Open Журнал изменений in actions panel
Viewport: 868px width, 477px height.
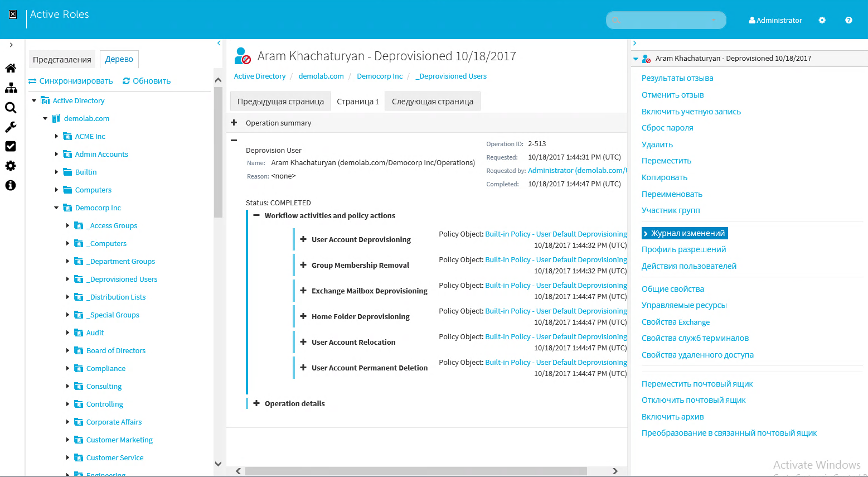coord(685,233)
